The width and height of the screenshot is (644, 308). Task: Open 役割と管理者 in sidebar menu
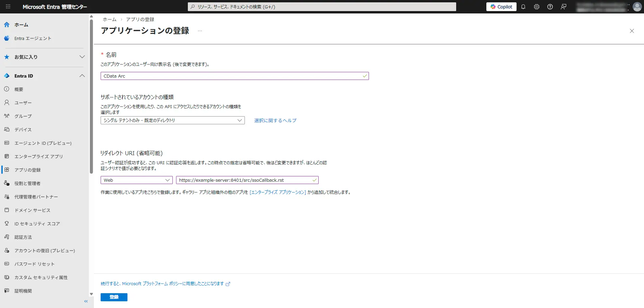28,183
